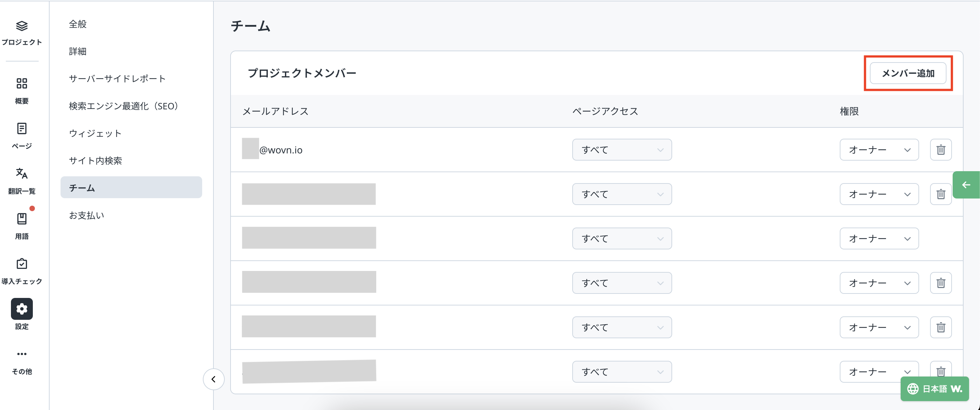
Task: Open the プロジェクト layers icon
Action: pos(22,26)
